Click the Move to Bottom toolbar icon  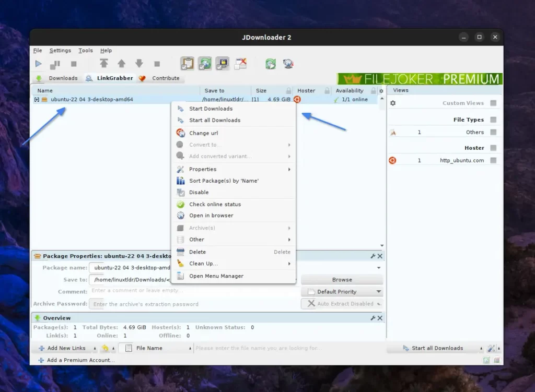tap(157, 64)
